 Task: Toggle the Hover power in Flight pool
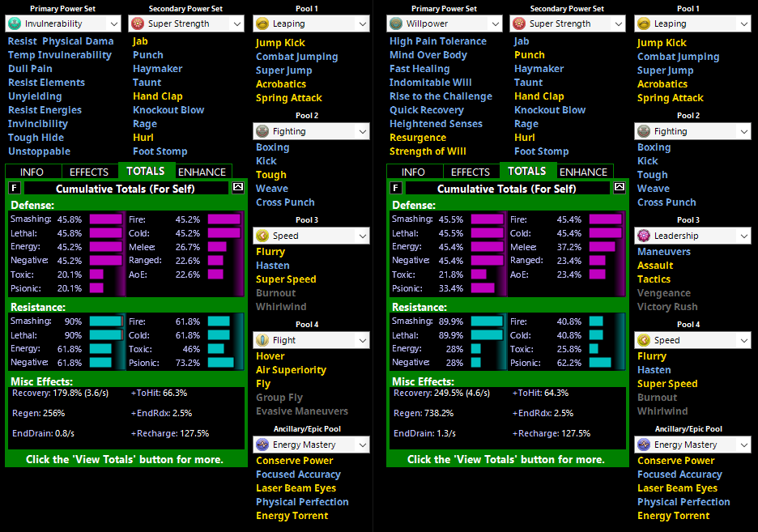[270, 356]
